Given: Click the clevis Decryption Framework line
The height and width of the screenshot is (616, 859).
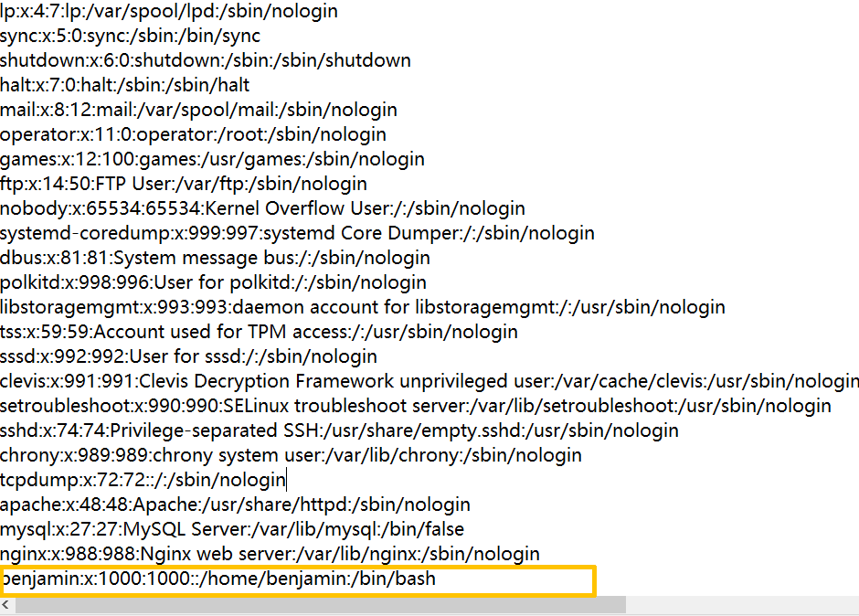Looking at the screenshot, I should tap(429, 381).
